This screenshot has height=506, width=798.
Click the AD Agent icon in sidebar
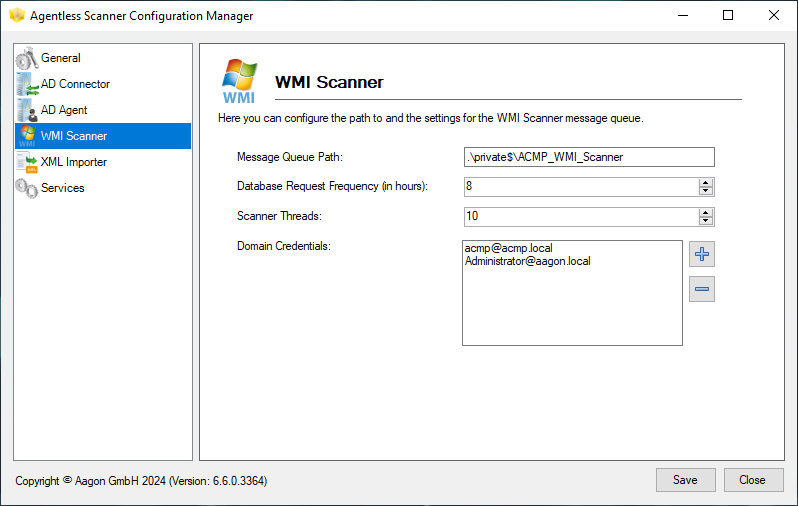click(x=27, y=110)
